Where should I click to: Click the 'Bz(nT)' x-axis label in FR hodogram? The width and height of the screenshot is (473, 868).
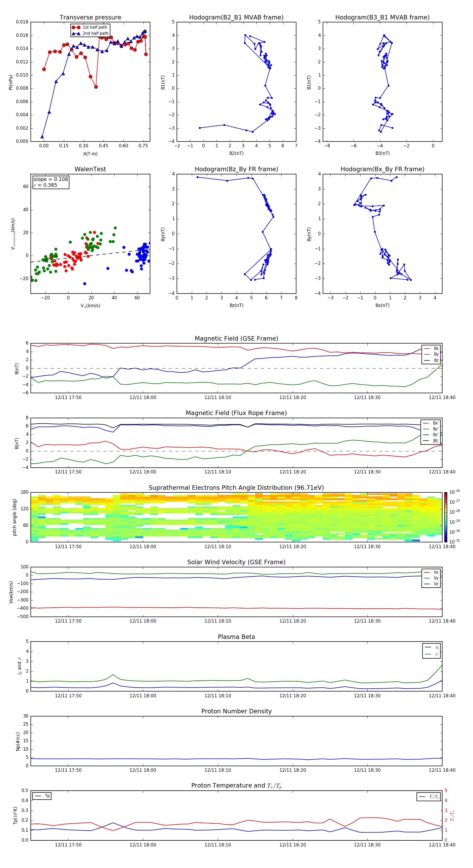pyautogui.click(x=236, y=305)
